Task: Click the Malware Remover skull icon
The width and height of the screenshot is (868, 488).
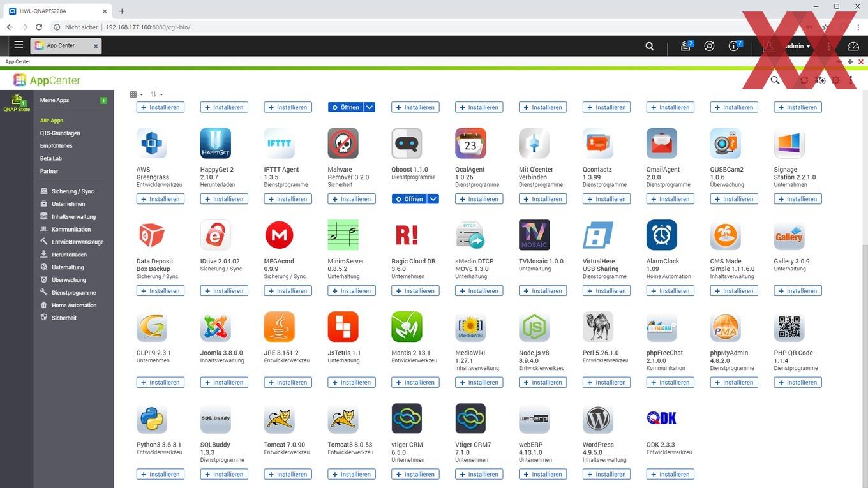Action: (x=343, y=143)
